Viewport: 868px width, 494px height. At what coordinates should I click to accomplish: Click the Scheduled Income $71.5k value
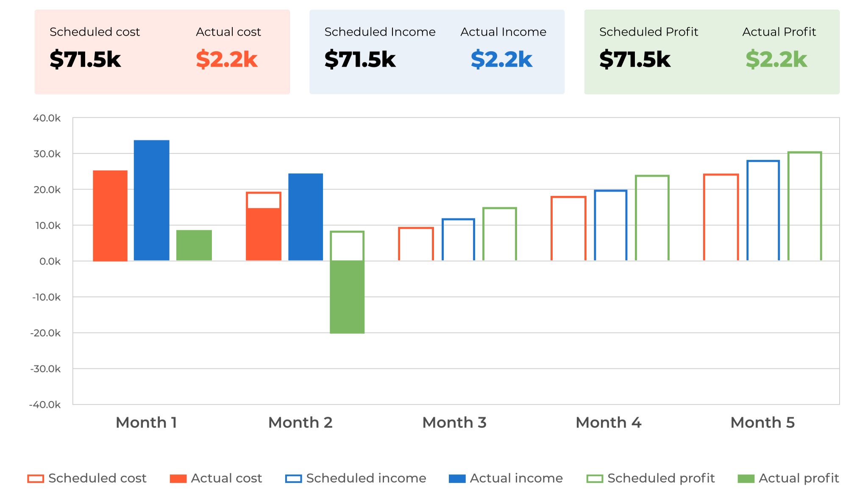coord(360,59)
